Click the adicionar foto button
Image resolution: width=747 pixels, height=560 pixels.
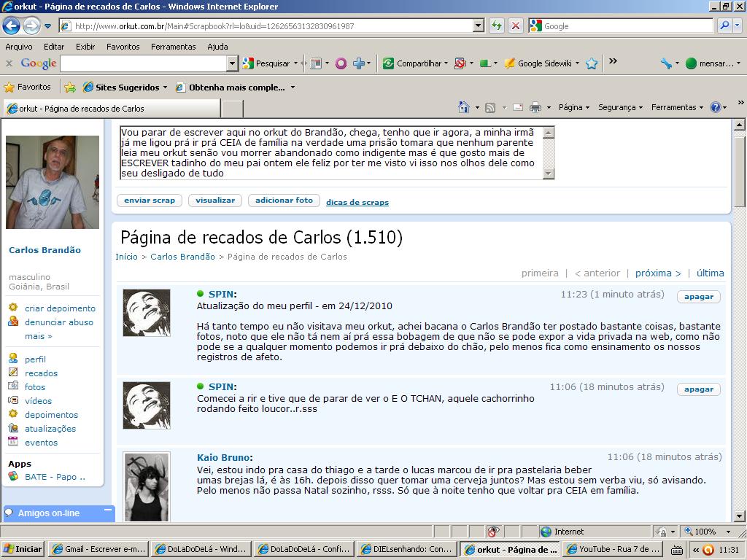284,201
